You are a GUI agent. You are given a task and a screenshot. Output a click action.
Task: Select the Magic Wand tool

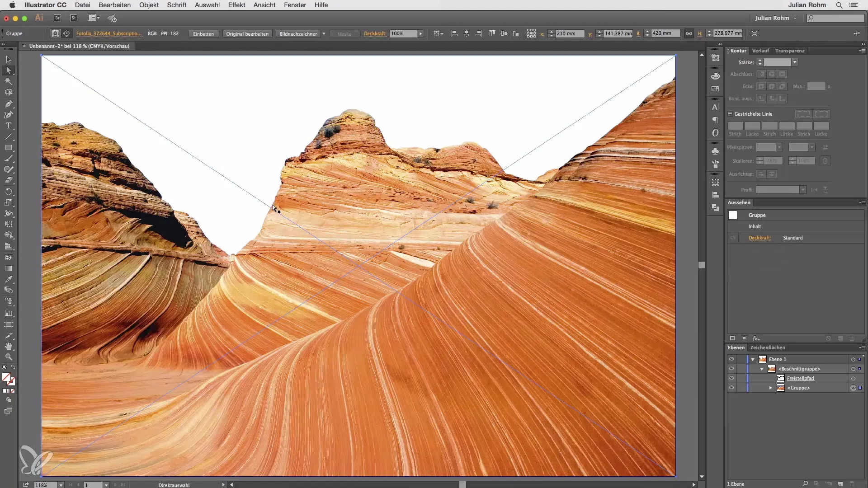(x=8, y=81)
